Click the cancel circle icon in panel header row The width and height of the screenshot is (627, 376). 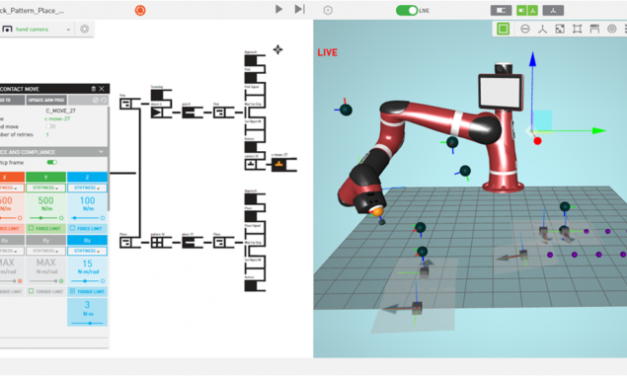coord(96,100)
